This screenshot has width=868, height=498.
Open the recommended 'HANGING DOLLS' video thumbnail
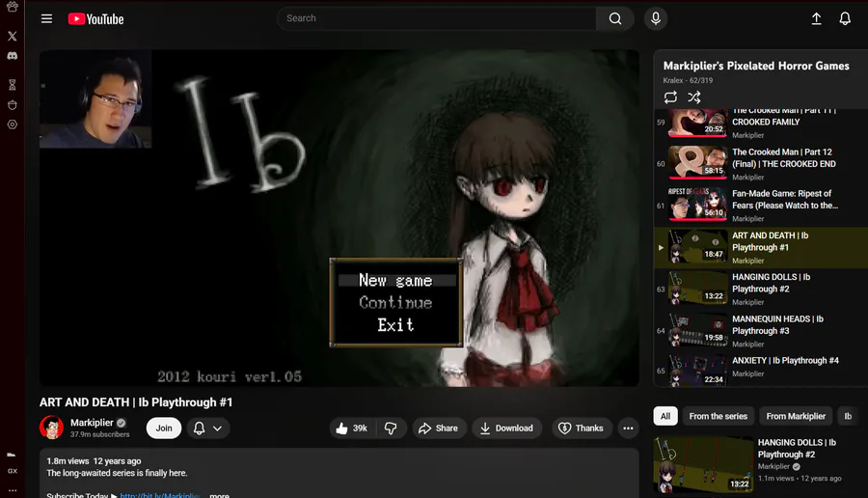(x=703, y=464)
